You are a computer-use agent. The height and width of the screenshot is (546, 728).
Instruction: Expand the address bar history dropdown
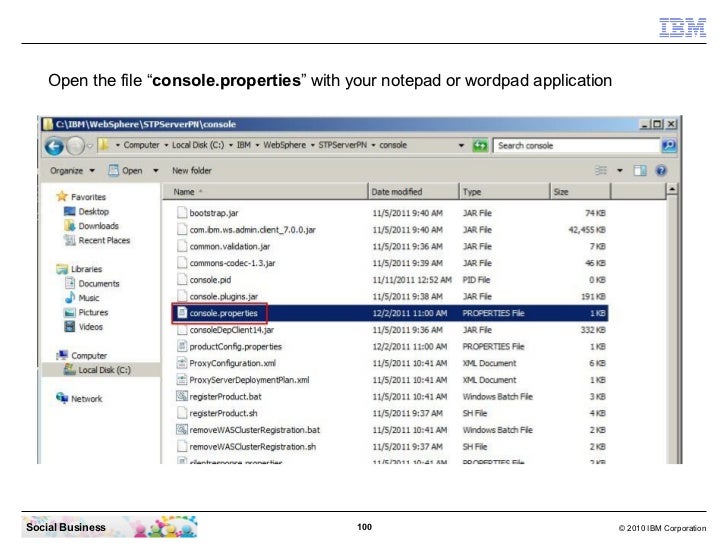(x=461, y=145)
